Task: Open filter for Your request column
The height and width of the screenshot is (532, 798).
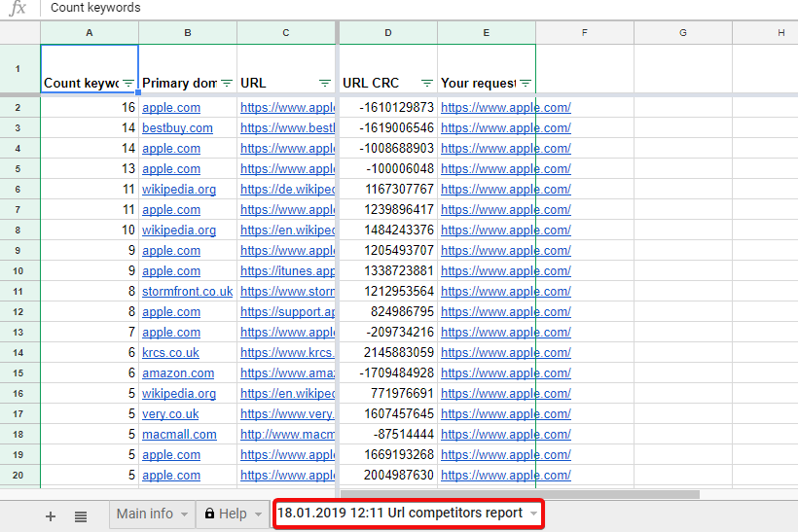Action: click(x=526, y=83)
